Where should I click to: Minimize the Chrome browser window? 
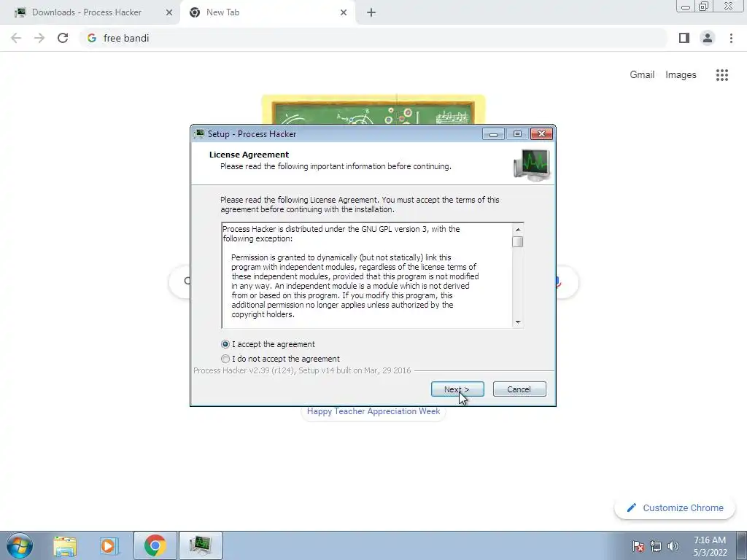[686, 7]
